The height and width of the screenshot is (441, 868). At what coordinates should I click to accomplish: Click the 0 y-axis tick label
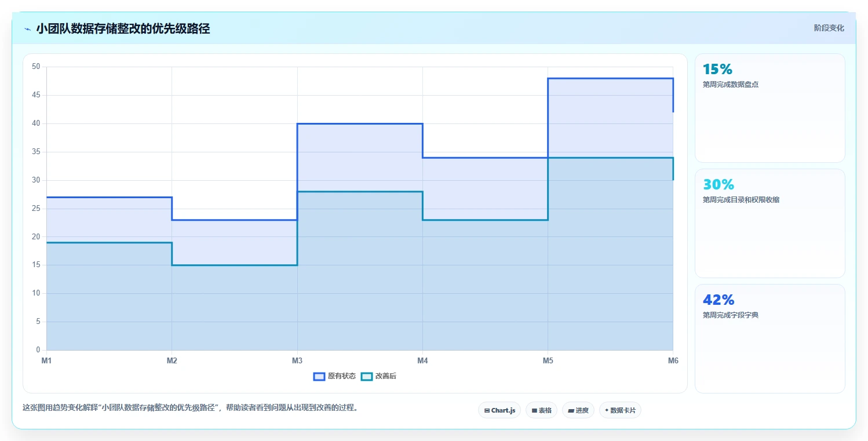38,350
